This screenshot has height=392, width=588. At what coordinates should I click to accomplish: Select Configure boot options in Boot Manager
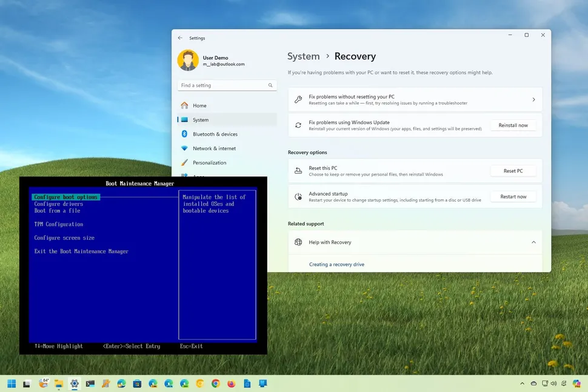point(66,197)
